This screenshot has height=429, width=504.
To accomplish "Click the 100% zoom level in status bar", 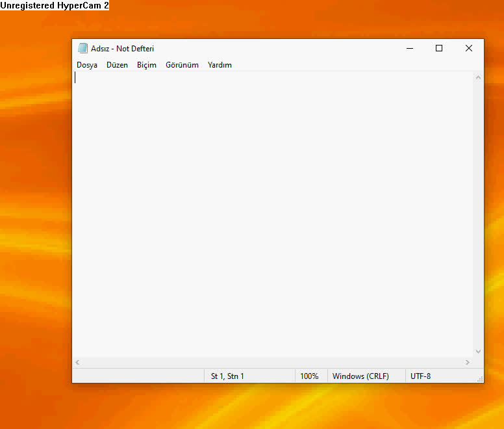I will [309, 376].
